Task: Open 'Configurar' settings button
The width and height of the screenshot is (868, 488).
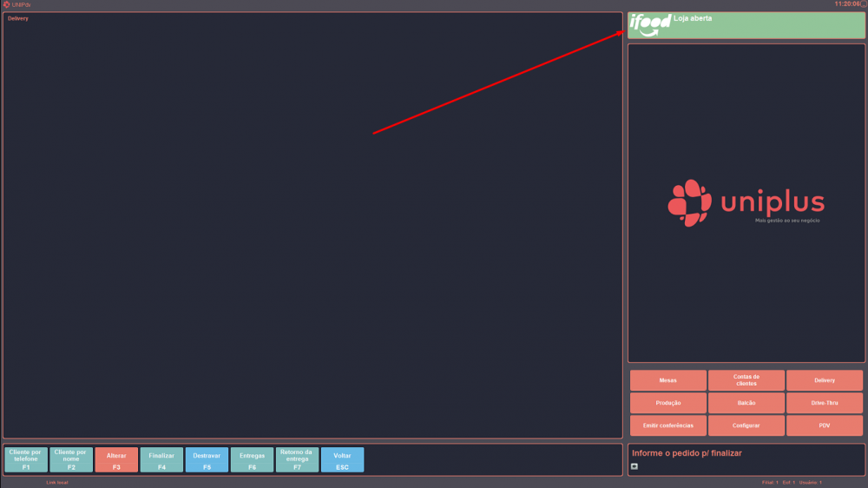Action: [x=746, y=425]
